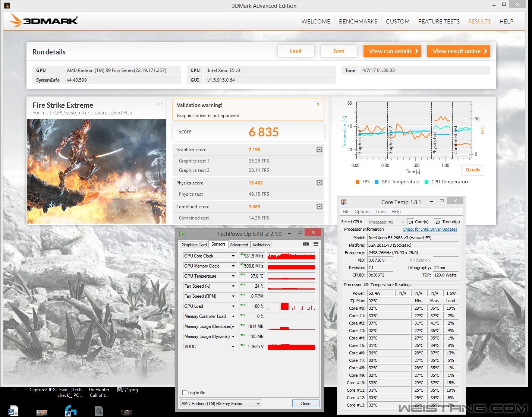Open the Memory Controller Load sensor dropdown
Viewport: 532px width, 417px height.
(233, 316)
